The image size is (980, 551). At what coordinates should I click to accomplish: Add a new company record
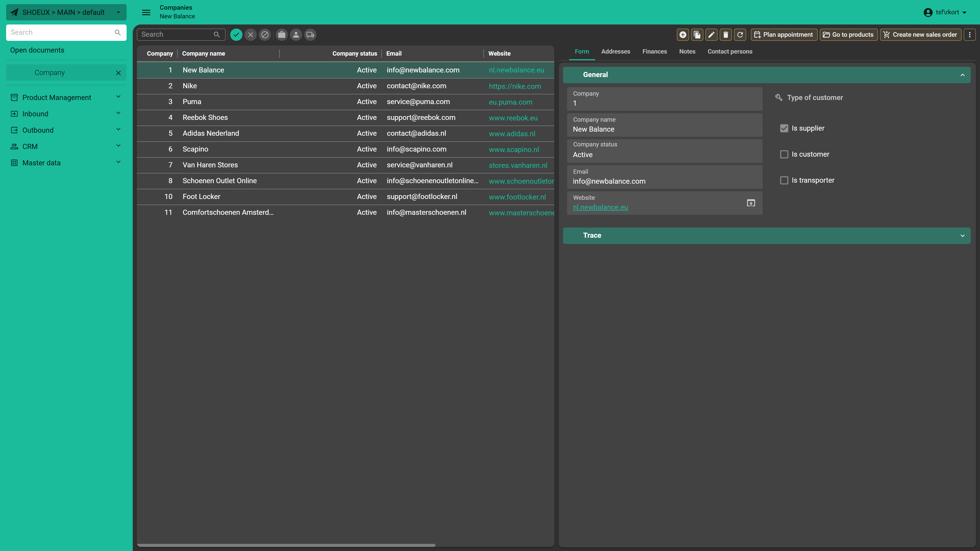(683, 35)
